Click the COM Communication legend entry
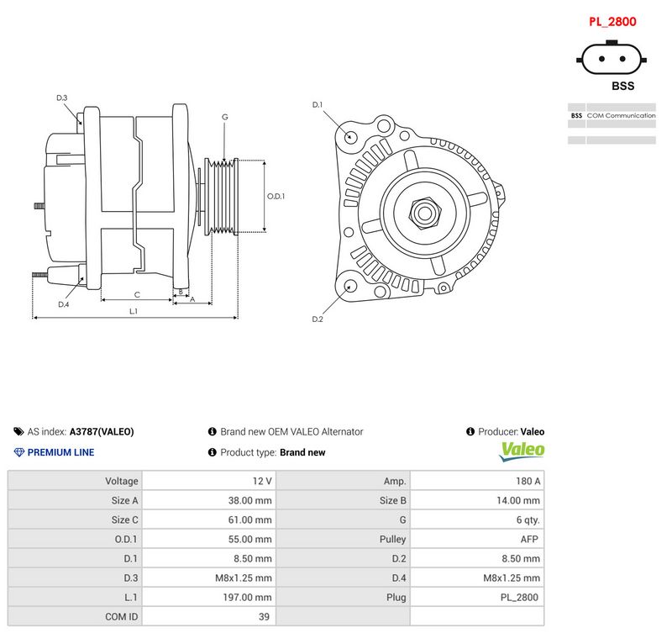672x633 pixels. 621,115
